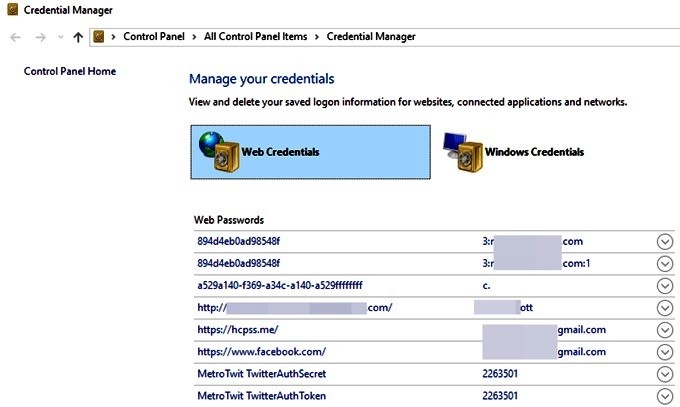Click the a529a140-f369-a34c-a140-a529ffffffff text
The height and width of the screenshot is (407, 680).
(280, 286)
